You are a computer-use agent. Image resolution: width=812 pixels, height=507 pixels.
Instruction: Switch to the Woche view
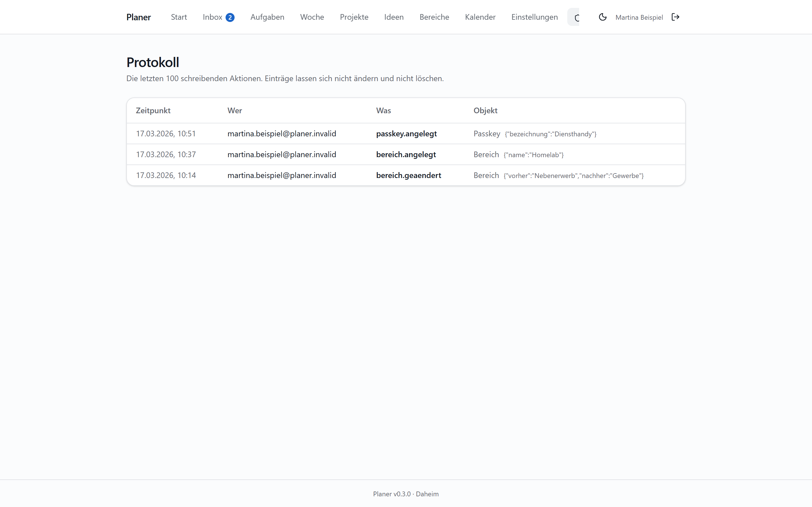click(312, 17)
